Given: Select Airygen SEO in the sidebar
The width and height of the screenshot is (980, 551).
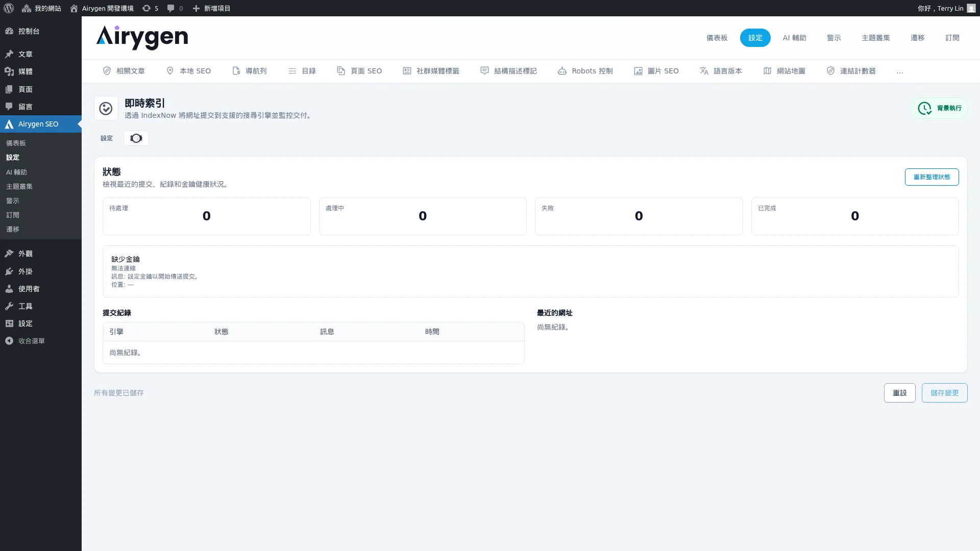Looking at the screenshot, I should pyautogui.click(x=41, y=124).
